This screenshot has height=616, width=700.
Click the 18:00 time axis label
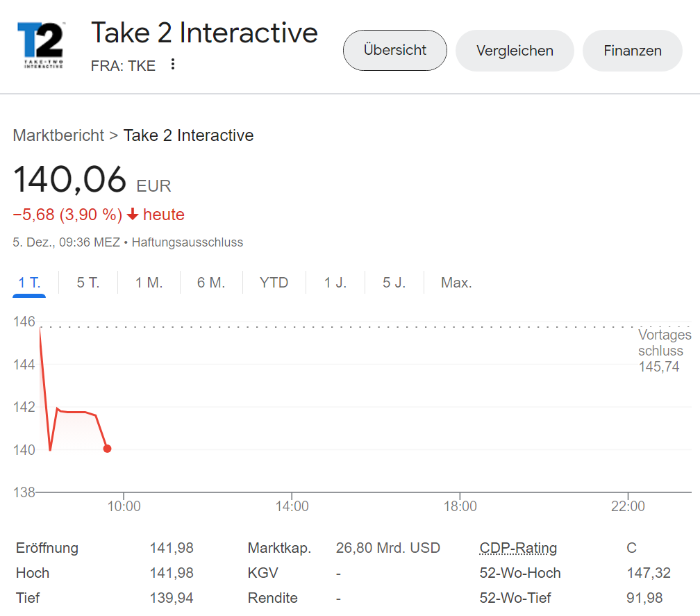pos(460,506)
